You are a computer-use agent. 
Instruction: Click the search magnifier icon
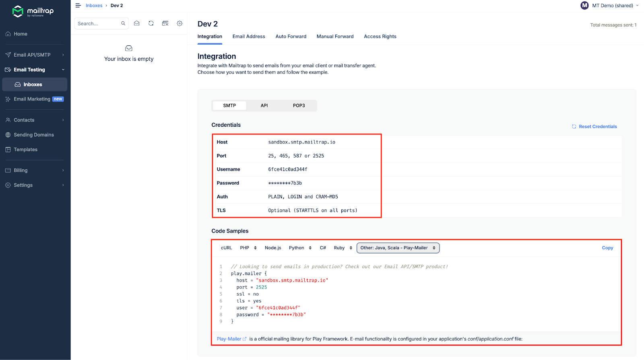pyautogui.click(x=123, y=23)
